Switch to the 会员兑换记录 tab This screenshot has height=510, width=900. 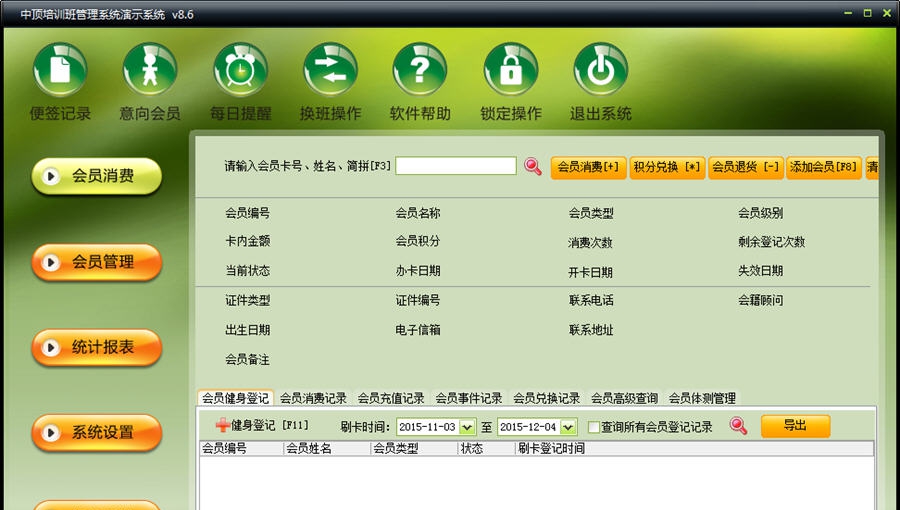[546, 398]
